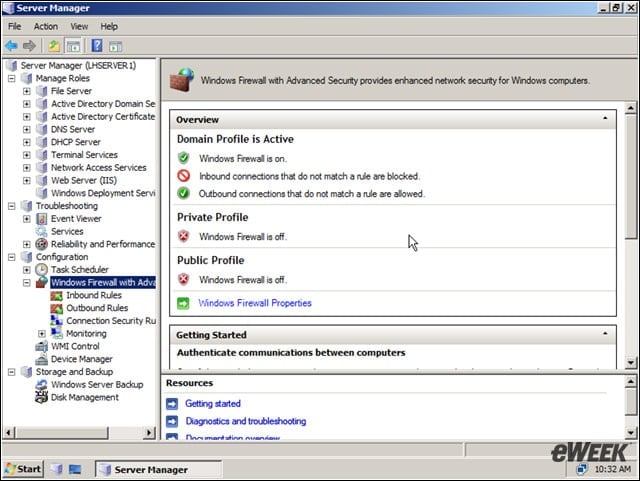Collapse the Manage Roles node

(x=11, y=78)
